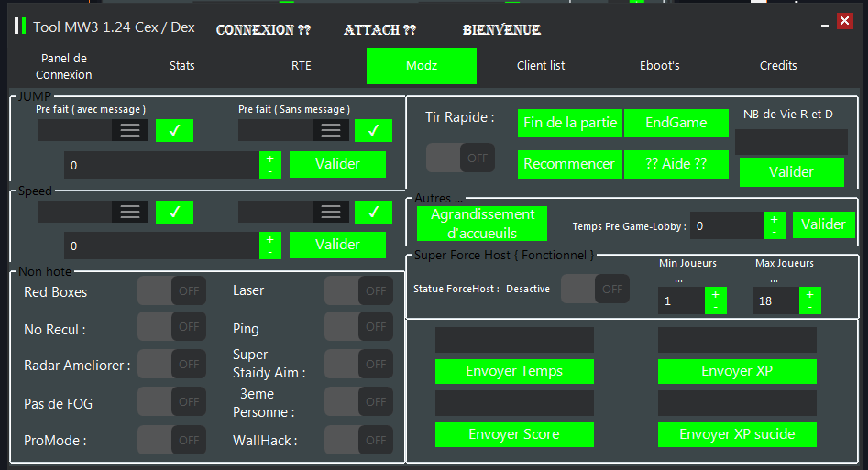Viewport: 868px width, 470px height.
Task: Toggle Pas de FOG switch
Action: click(171, 401)
